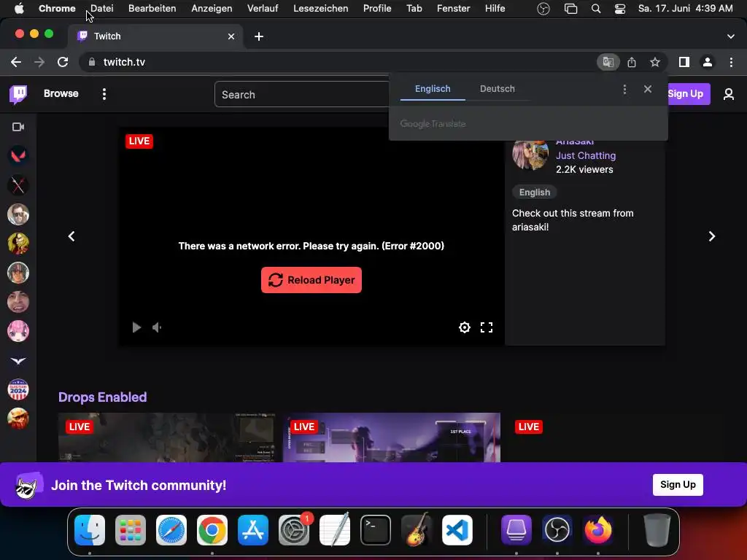Go to previous carousel stream arrow

(71, 236)
